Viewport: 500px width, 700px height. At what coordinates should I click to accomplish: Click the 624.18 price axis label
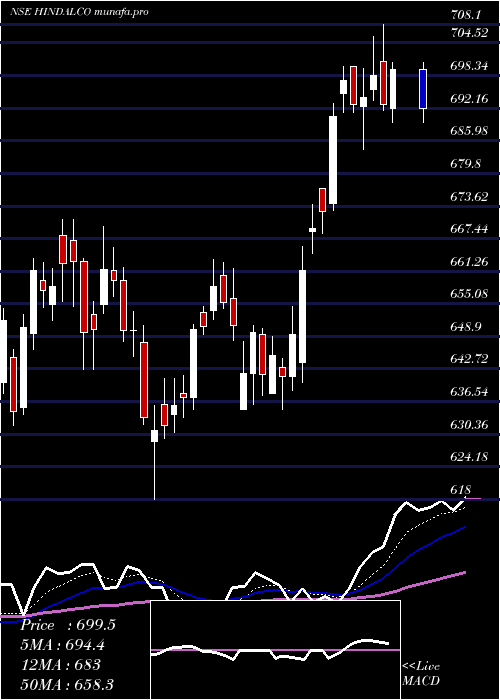[x=469, y=457]
